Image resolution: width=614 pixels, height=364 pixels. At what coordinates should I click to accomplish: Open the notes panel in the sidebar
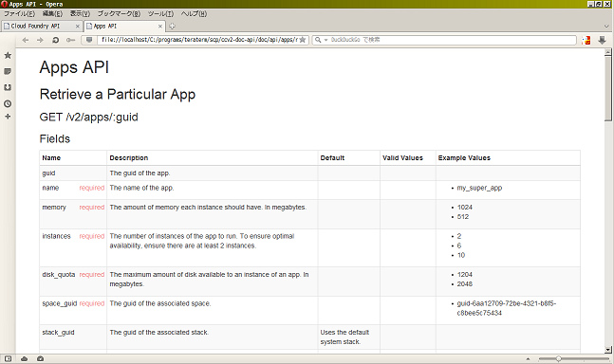[x=8, y=71]
